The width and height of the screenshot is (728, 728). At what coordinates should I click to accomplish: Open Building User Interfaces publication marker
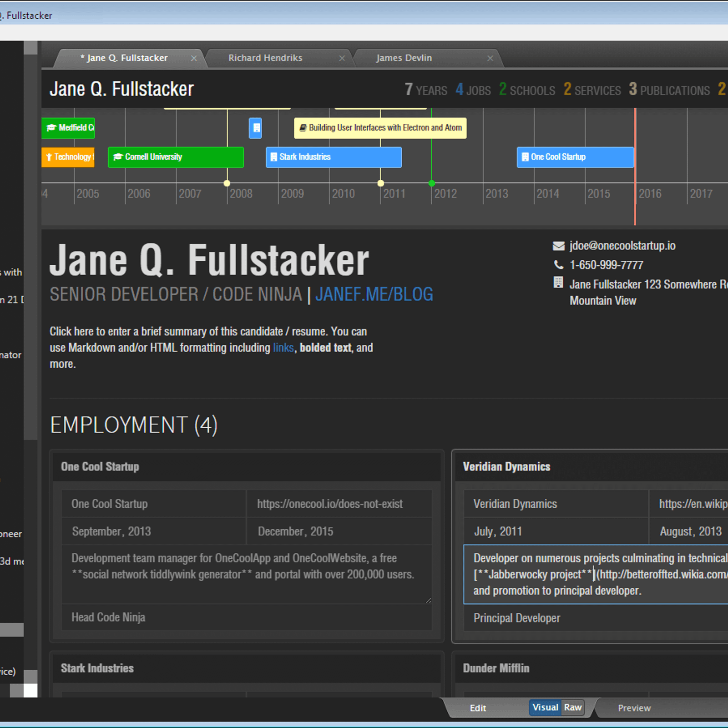380,128
